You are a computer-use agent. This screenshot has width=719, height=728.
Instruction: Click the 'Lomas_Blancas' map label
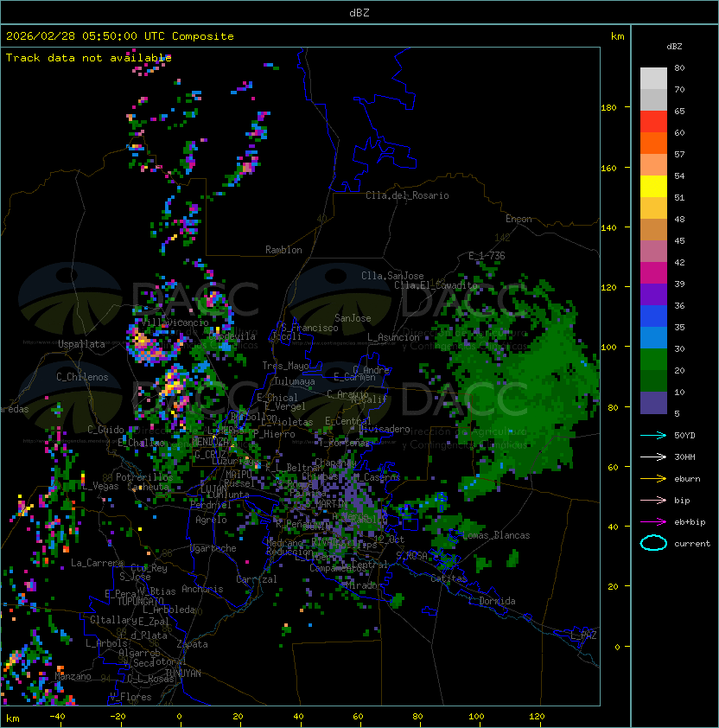point(496,535)
